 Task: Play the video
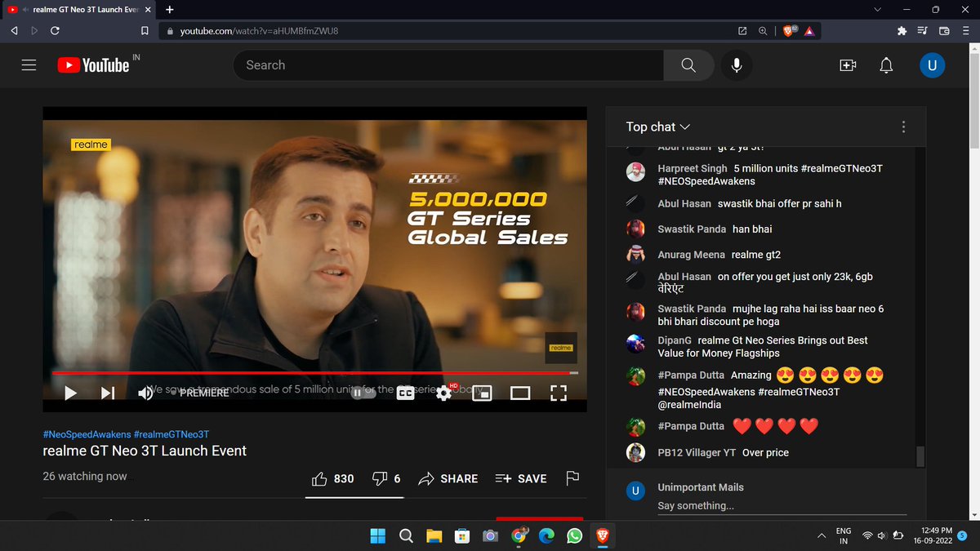tap(70, 393)
